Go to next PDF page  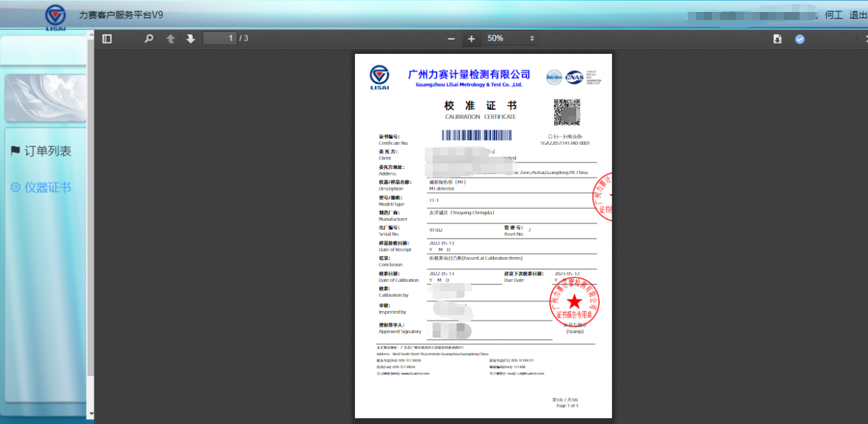point(191,39)
